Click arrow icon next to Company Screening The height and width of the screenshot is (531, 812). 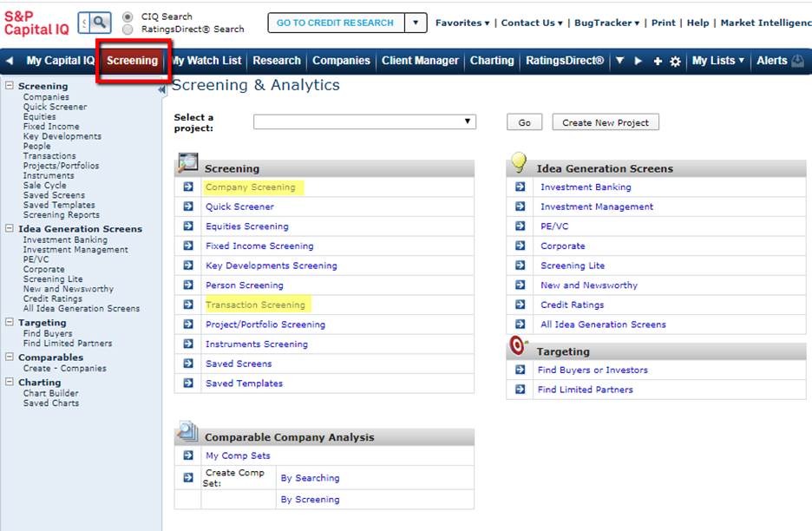[x=188, y=187]
